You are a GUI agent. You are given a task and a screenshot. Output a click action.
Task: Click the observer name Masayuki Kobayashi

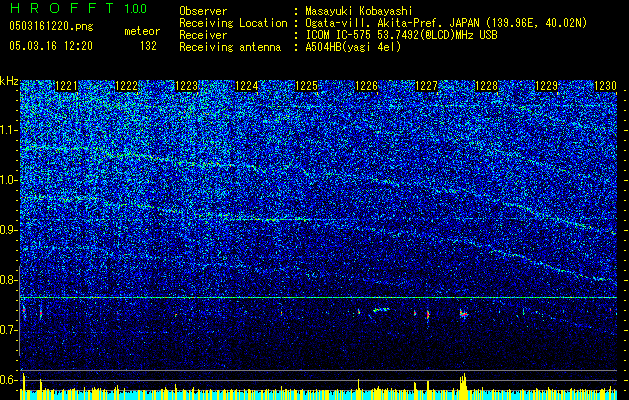[x=359, y=11]
